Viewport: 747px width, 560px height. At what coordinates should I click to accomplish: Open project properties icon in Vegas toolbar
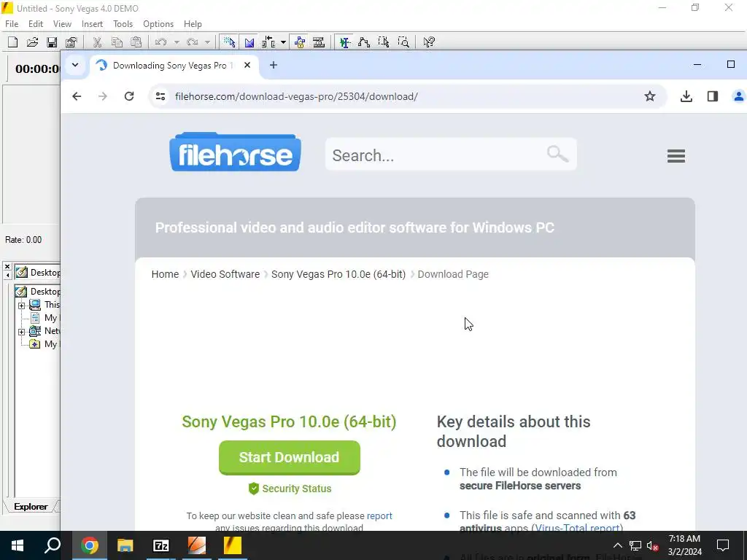71,42
